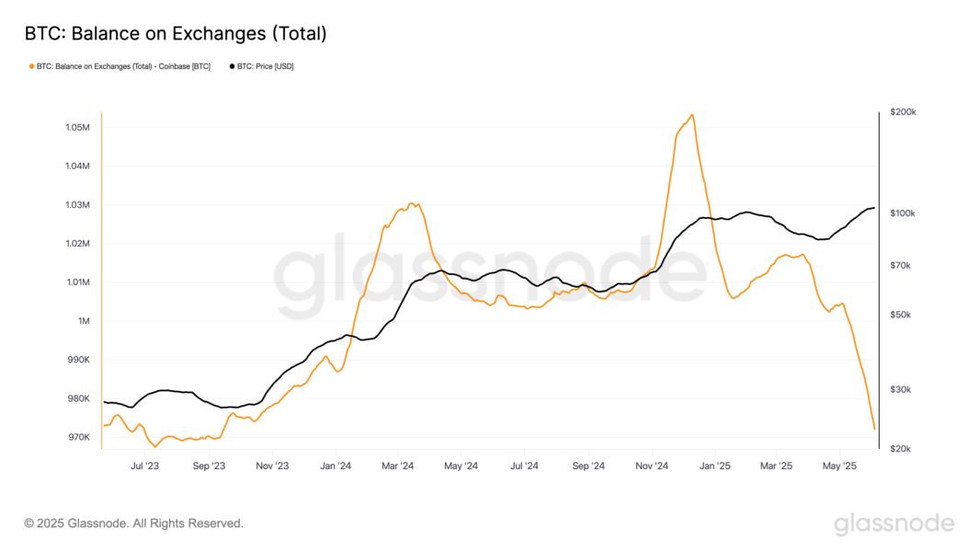Image resolution: width=980 pixels, height=552 pixels.
Task: Select the Mar '24 time axis marker
Action: (x=398, y=466)
